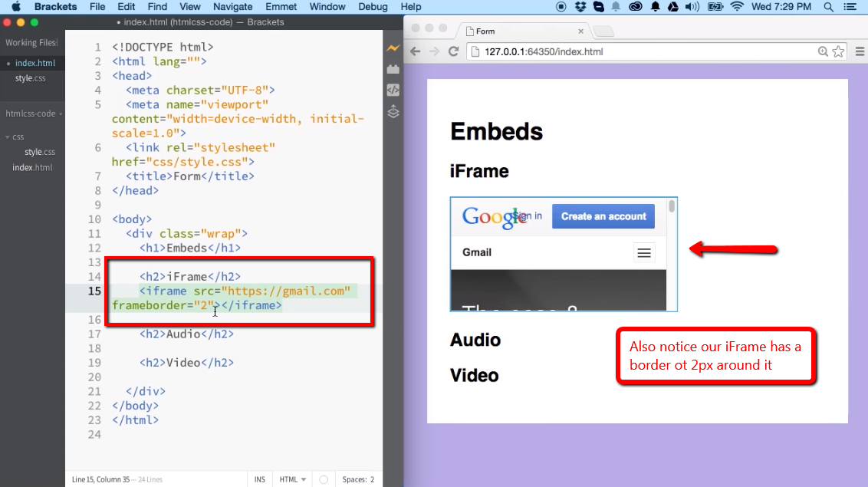Bookmark this page with the star icon
Image resolution: width=868 pixels, height=487 pixels.
point(838,51)
